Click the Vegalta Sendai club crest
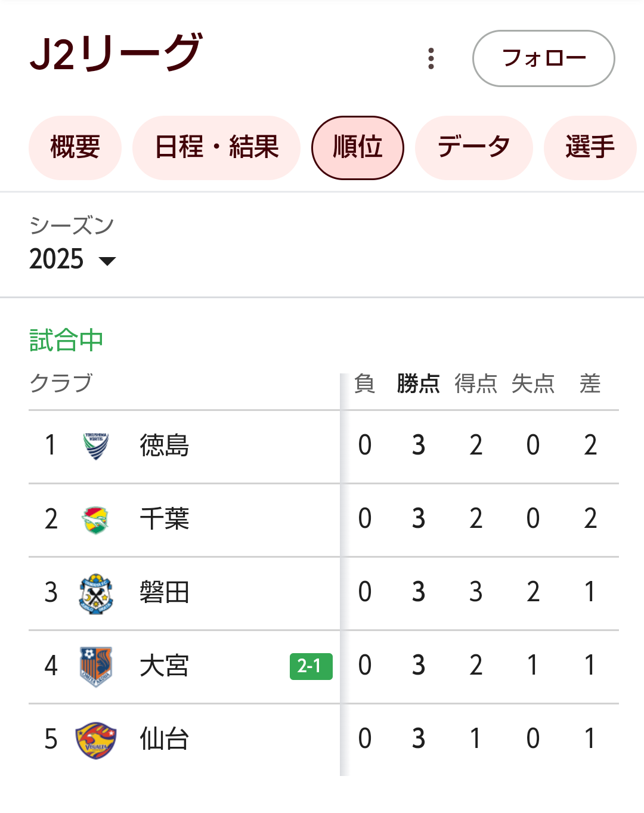644x813 pixels. 95,740
